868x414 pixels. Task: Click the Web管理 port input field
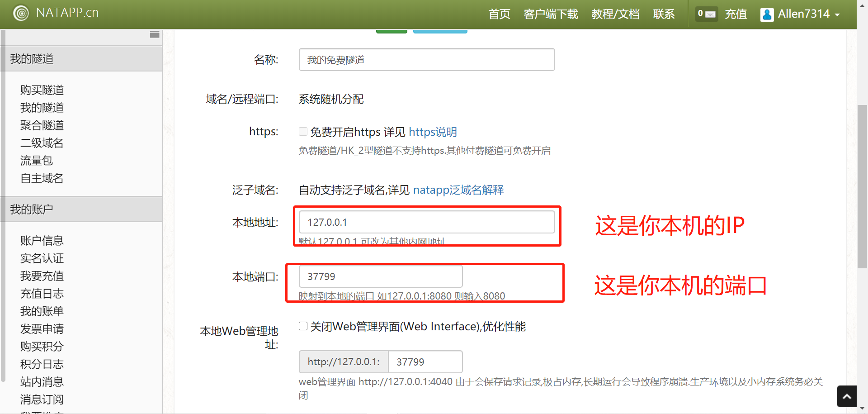pos(425,362)
